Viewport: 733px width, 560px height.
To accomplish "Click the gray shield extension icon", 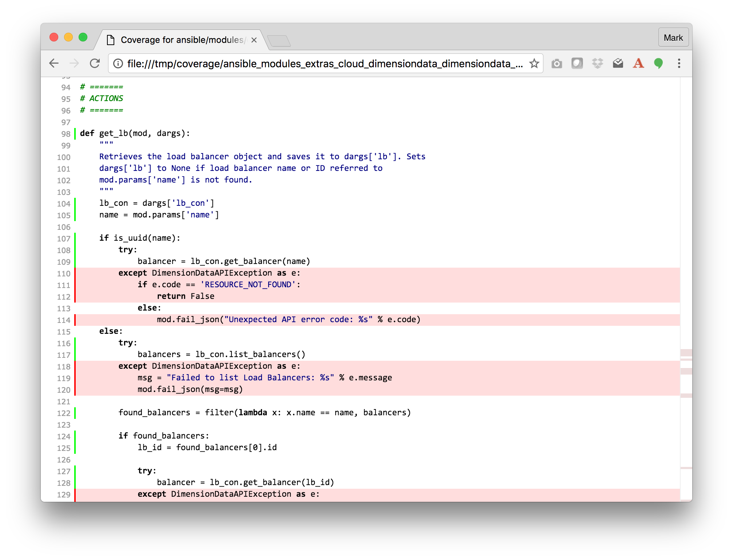I will pyautogui.click(x=577, y=64).
